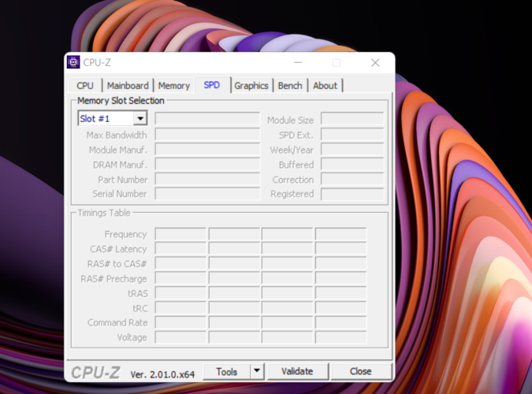Switch to the CPU tab

85,86
